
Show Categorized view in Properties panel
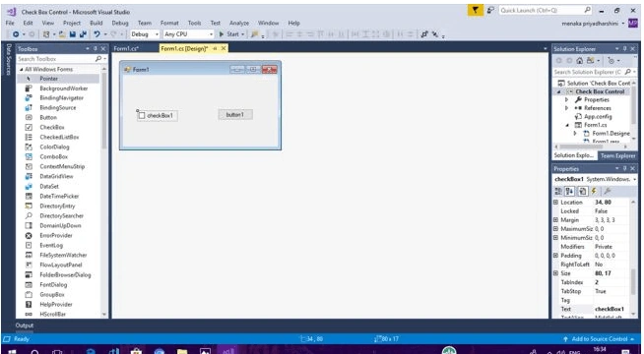[x=558, y=191]
